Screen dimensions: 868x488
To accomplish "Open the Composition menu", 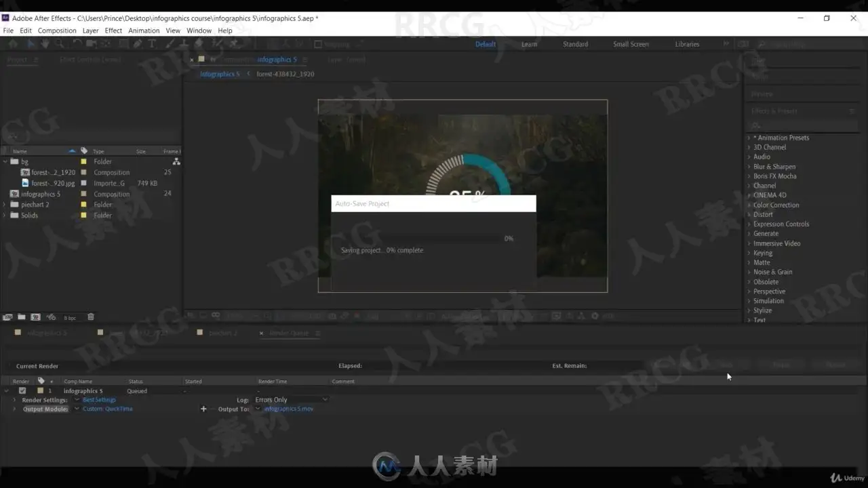I will click(57, 30).
